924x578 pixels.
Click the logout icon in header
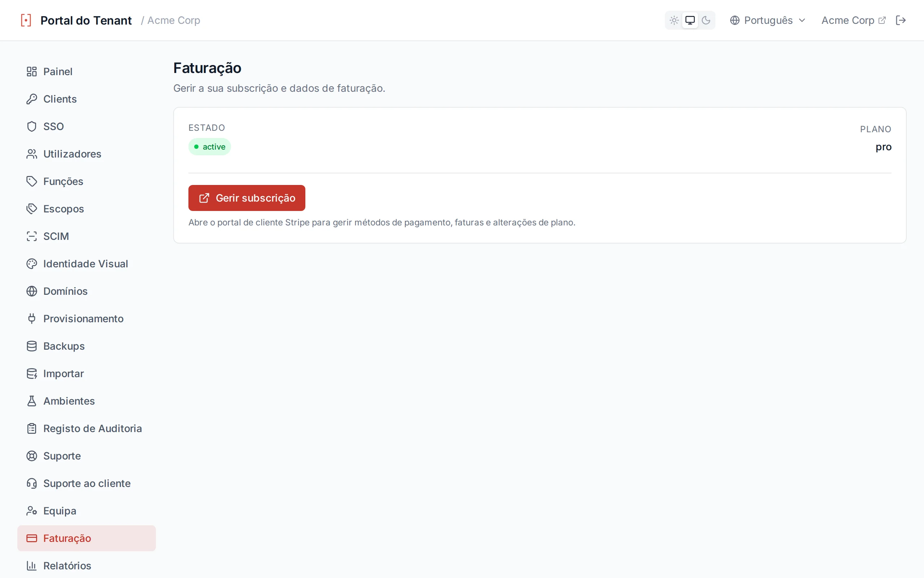pyautogui.click(x=901, y=20)
